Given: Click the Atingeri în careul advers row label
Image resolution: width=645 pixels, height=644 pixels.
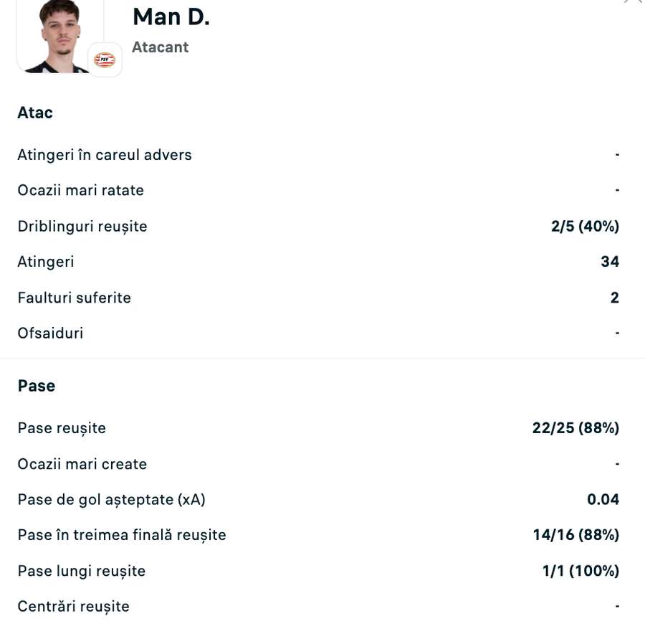Looking at the screenshot, I should 105,155.
